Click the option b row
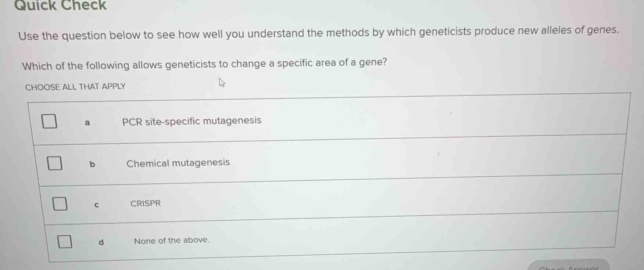Image resolution: width=644 pixels, height=270 pixels. pos(331,163)
